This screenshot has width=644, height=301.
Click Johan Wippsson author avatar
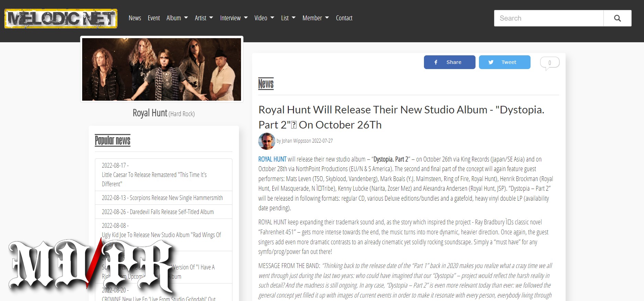click(x=267, y=141)
